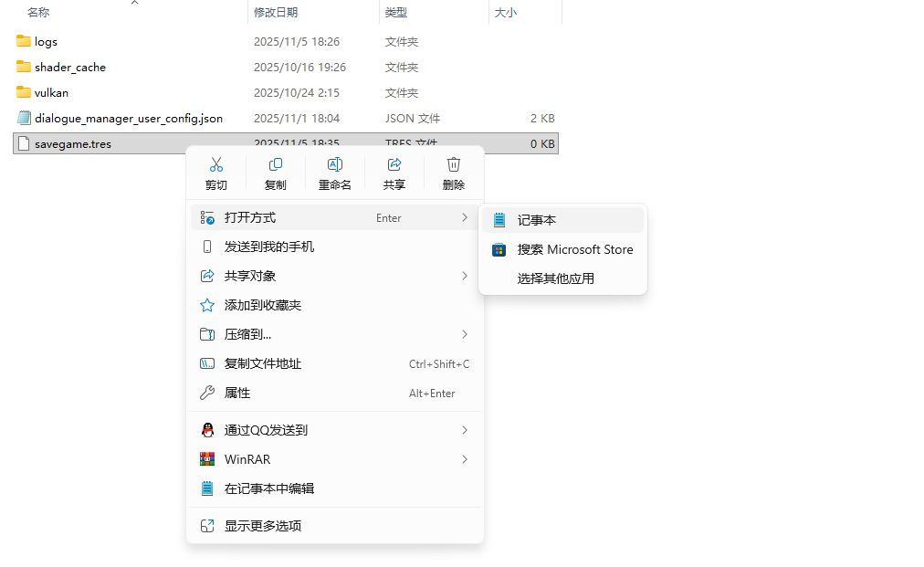Click the dialogue_manager_user_config.json file icon
The width and height of the screenshot is (924, 567).
[24, 118]
